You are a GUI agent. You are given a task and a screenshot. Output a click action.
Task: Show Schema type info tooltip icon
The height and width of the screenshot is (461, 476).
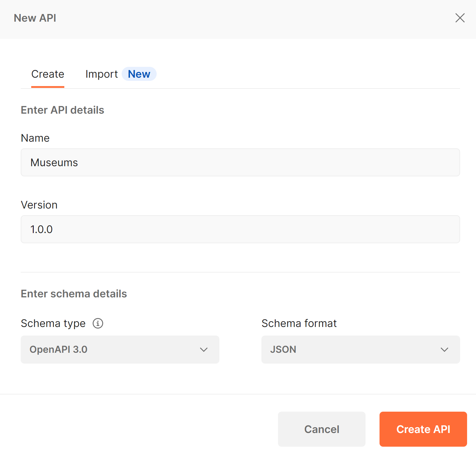[98, 323]
